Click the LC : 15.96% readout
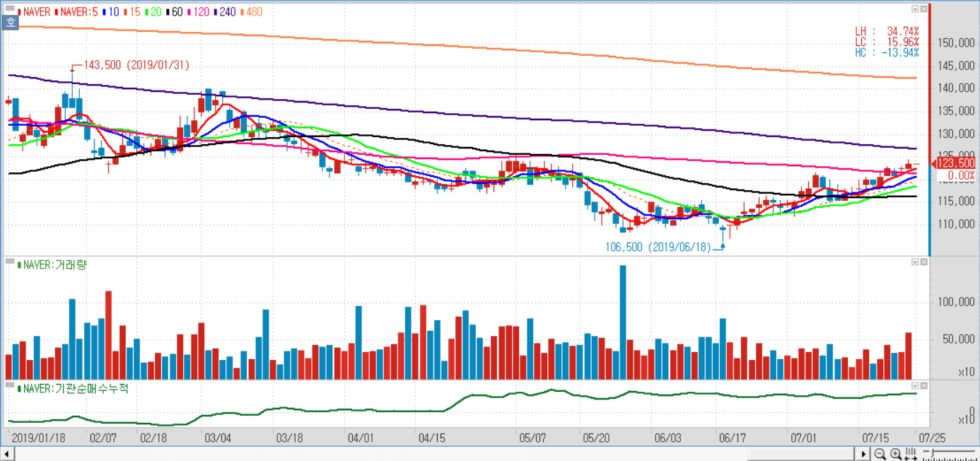 point(887,42)
